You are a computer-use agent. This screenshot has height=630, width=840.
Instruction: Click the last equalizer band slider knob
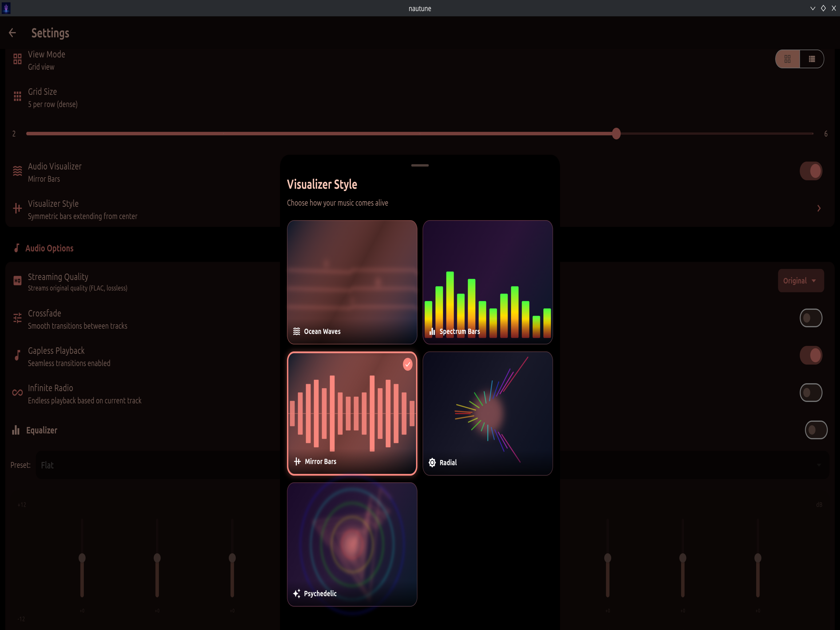(x=758, y=558)
